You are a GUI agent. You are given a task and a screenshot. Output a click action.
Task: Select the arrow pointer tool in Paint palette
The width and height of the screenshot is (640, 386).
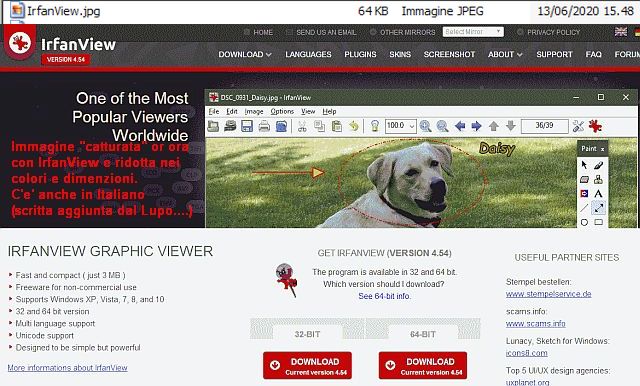tap(584, 164)
